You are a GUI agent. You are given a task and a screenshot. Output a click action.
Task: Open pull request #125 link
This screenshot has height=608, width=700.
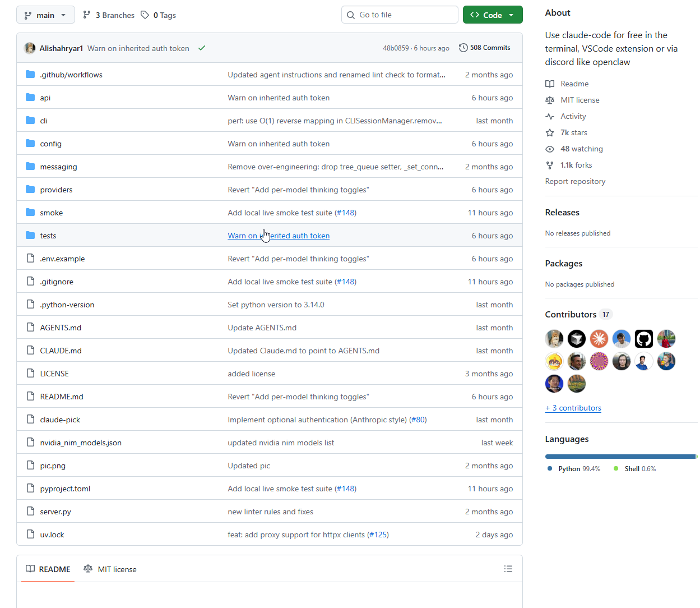tap(378, 535)
